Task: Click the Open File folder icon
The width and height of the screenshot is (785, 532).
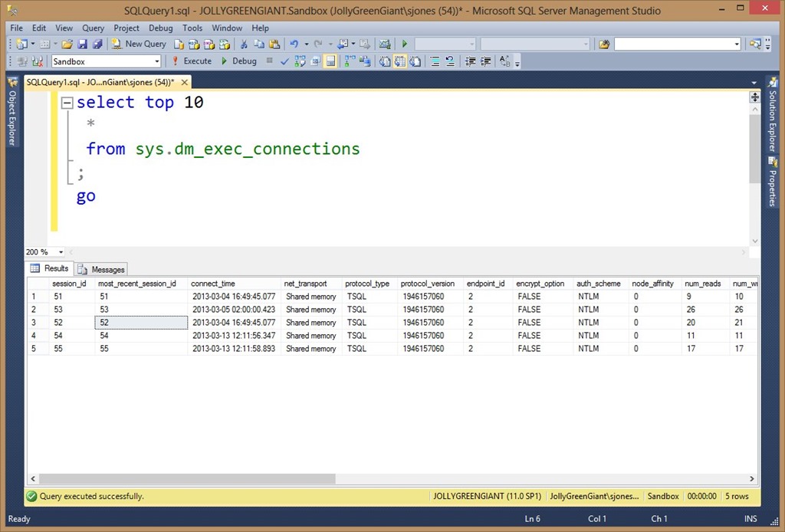Action: pos(67,44)
